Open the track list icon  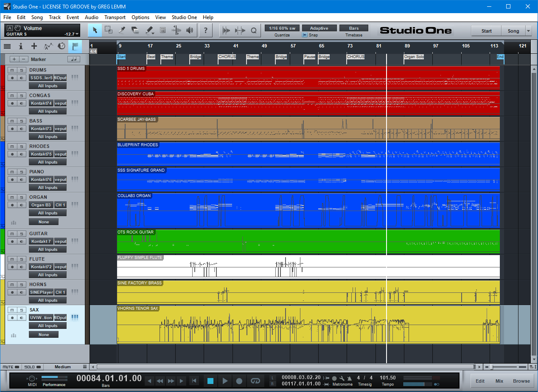point(7,46)
